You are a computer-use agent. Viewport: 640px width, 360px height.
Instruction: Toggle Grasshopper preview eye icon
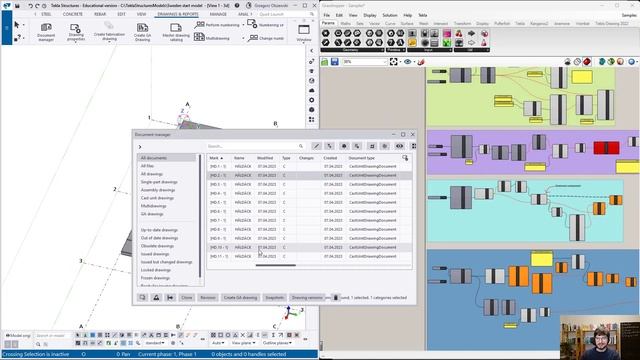[407, 62]
